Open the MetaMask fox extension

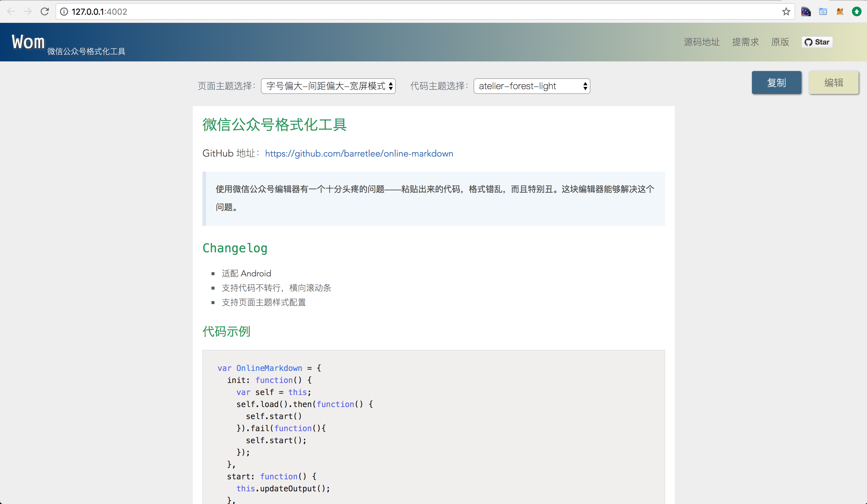point(840,12)
